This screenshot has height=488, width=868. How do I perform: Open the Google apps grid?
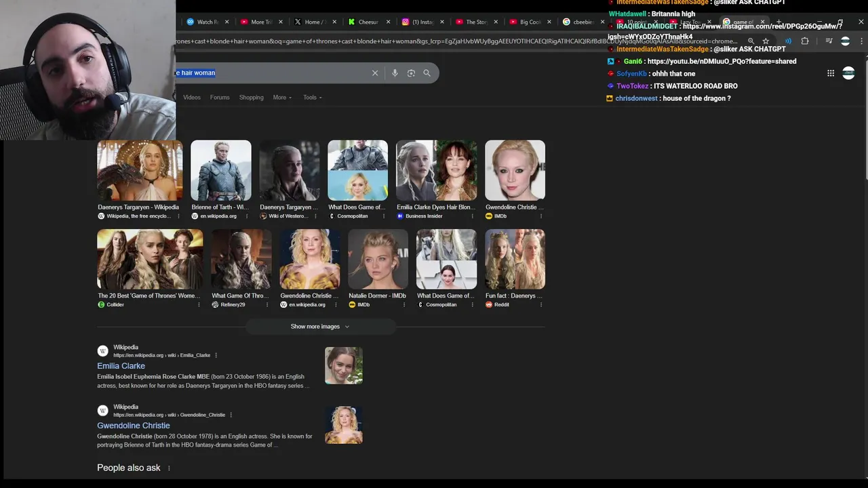point(831,73)
